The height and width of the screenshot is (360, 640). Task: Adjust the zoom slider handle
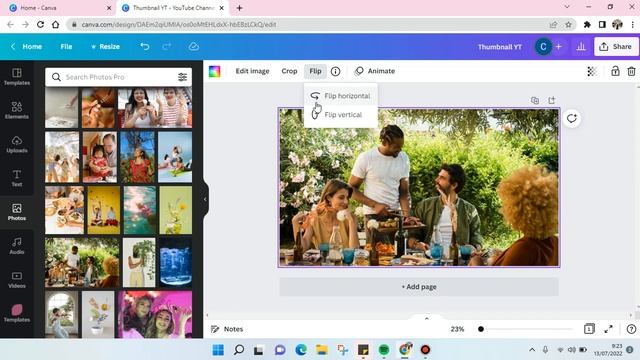pyautogui.click(x=481, y=329)
